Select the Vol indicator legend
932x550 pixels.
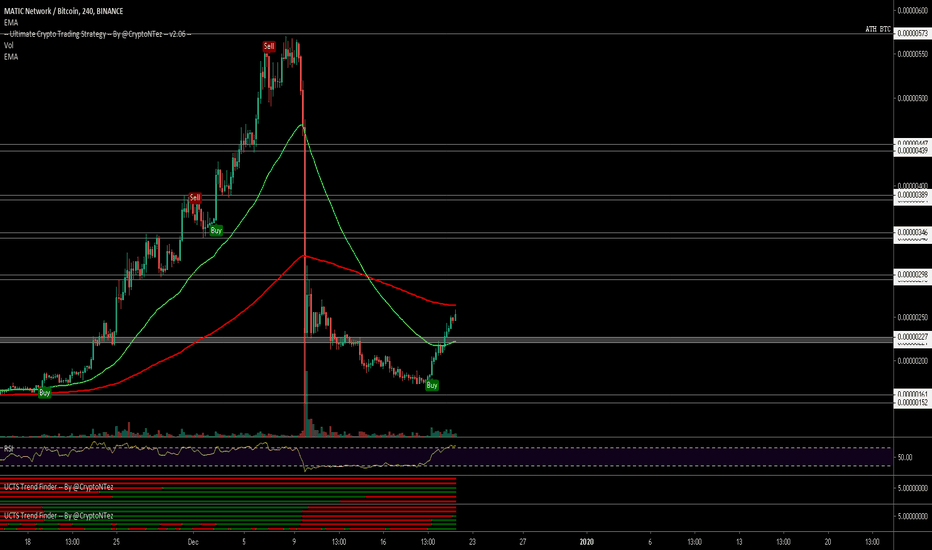point(8,45)
